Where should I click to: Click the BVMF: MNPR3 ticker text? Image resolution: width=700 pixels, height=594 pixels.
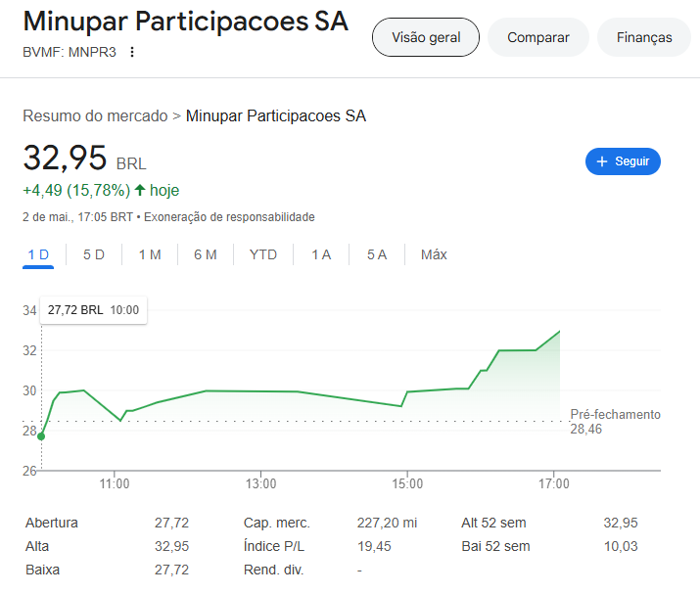(x=70, y=52)
